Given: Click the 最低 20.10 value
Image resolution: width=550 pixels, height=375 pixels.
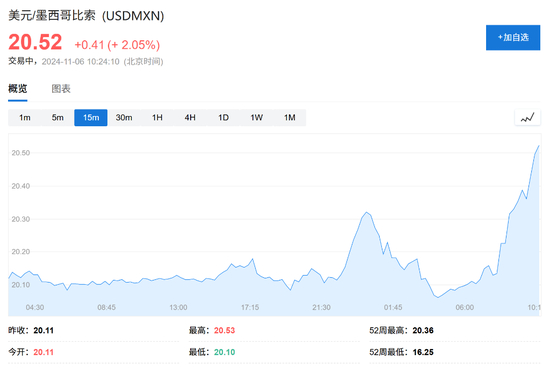Looking at the screenshot, I should (224, 352).
